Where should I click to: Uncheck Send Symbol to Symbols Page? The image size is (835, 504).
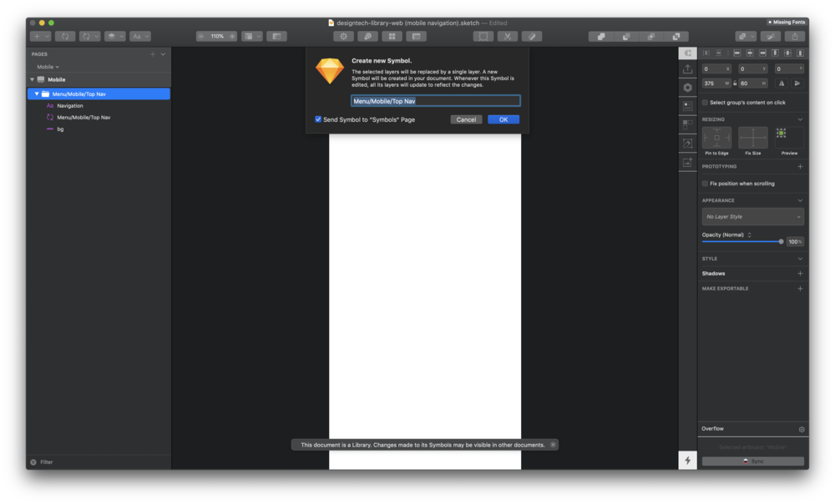coord(318,119)
